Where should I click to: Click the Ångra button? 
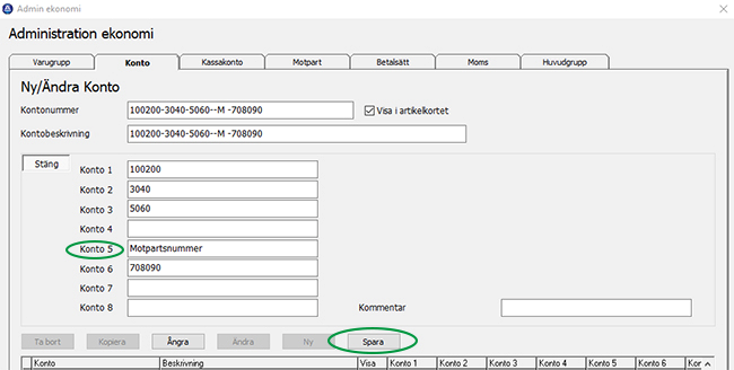pos(178,342)
